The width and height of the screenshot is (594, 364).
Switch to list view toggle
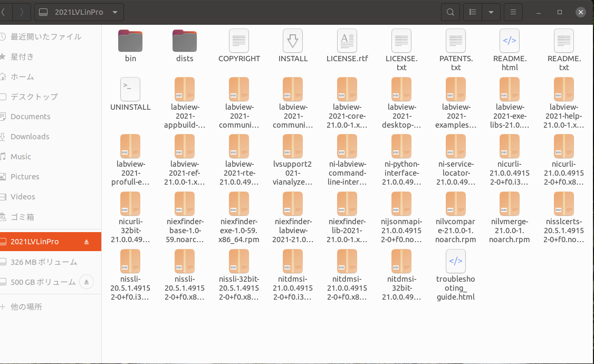click(473, 12)
